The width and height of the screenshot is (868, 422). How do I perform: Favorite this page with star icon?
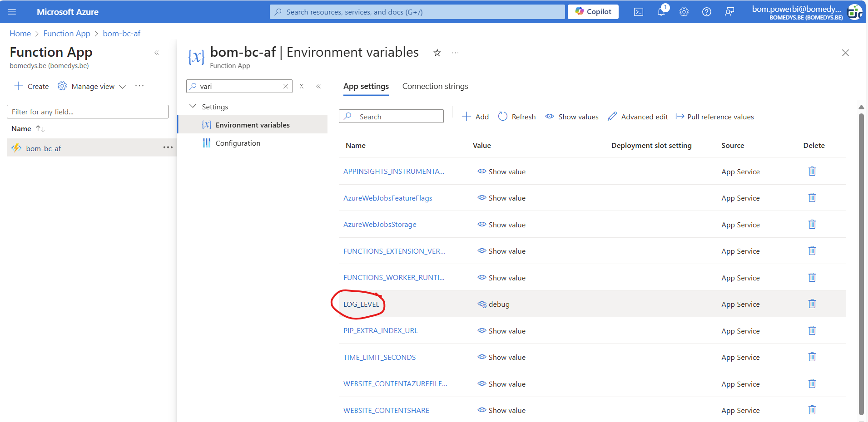point(437,53)
